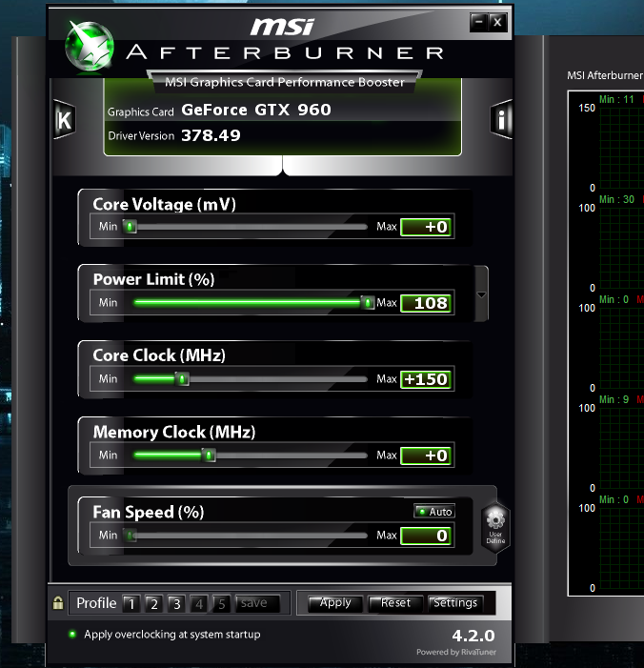The image size is (644, 668).
Task: Click the driver version 378.49 text
Action: [x=211, y=135]
